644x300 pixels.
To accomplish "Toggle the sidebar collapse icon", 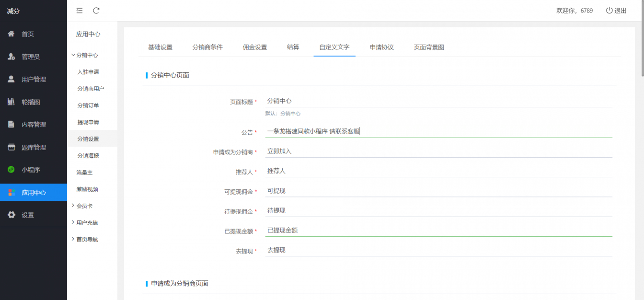I will (x=79, y=10).
